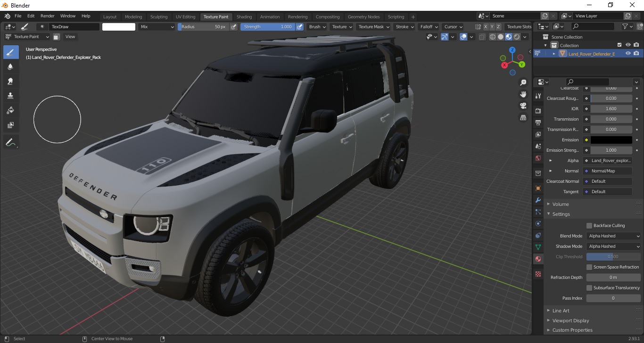644x343 pixels.
Task: Open the Material properties tab
Action: [x=538, y=259]
